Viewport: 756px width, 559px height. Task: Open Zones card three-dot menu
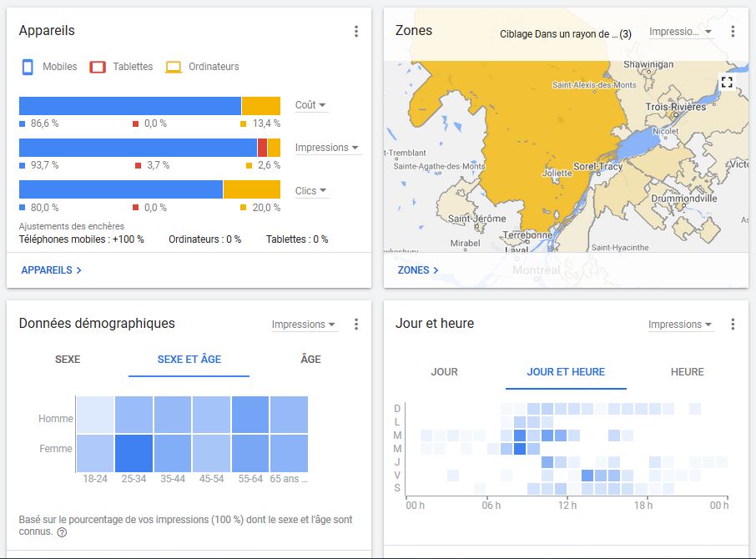point(733,32)
